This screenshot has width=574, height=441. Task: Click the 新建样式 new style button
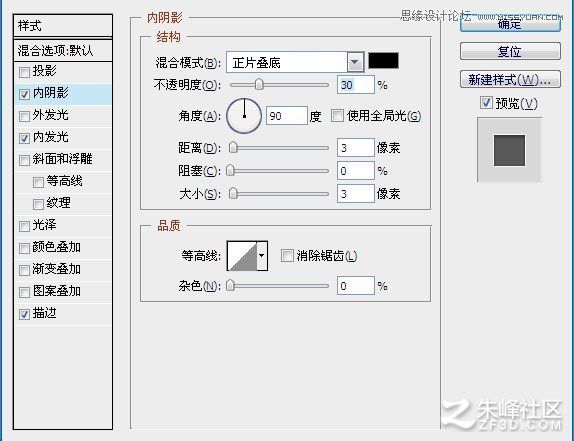coord(510,79)
